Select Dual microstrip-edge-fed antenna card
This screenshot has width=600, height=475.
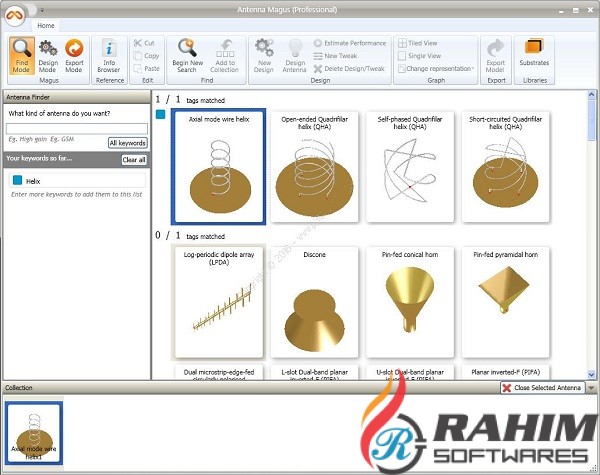[x=218, y=372]
